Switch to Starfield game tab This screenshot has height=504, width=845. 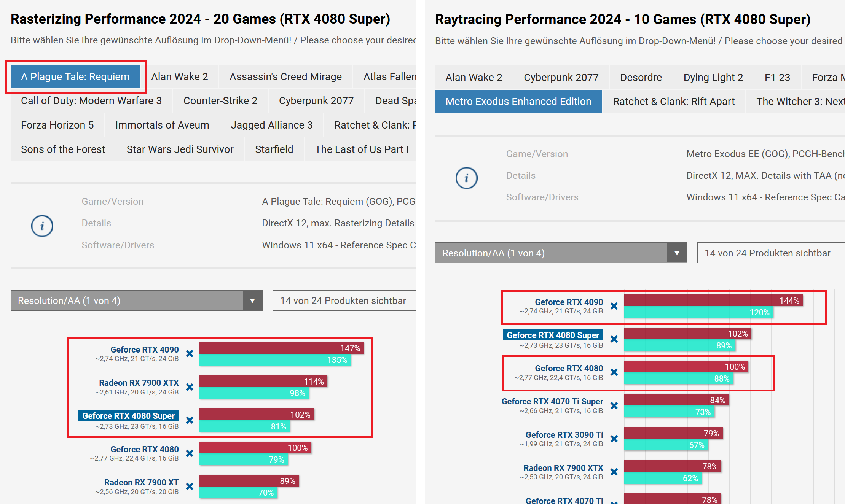click(x=274, y=149)
